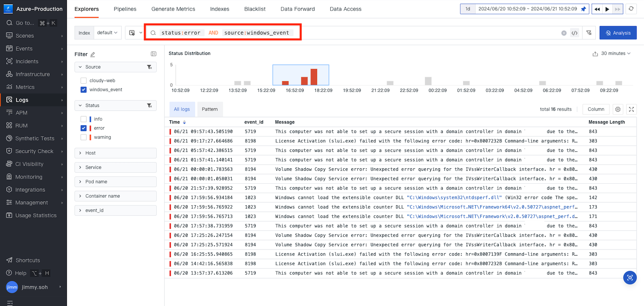Open Monitoring icon in left sidebar
The width and height of the screenshot is (644, 306).
pos(9,177)
